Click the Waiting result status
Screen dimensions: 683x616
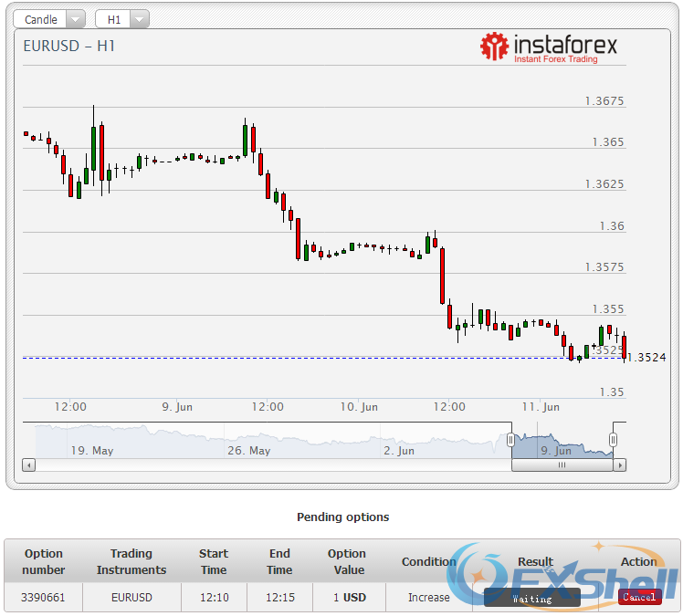[x=531, y=599]
